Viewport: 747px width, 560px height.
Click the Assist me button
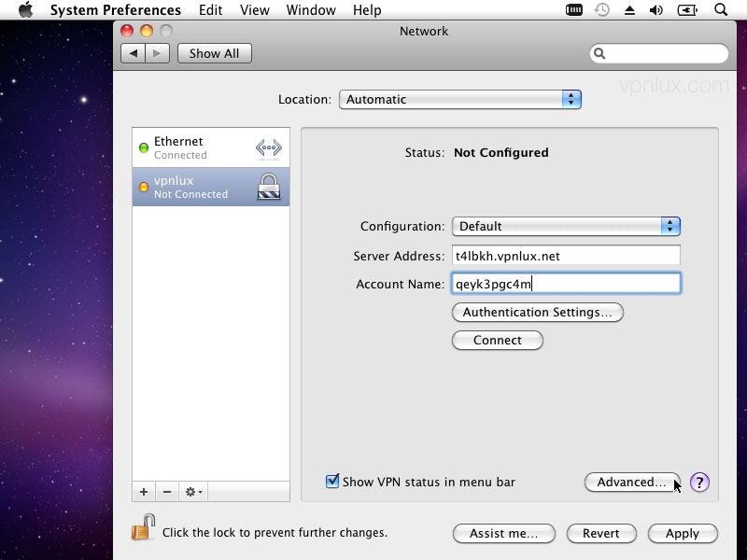click(504, 533)
